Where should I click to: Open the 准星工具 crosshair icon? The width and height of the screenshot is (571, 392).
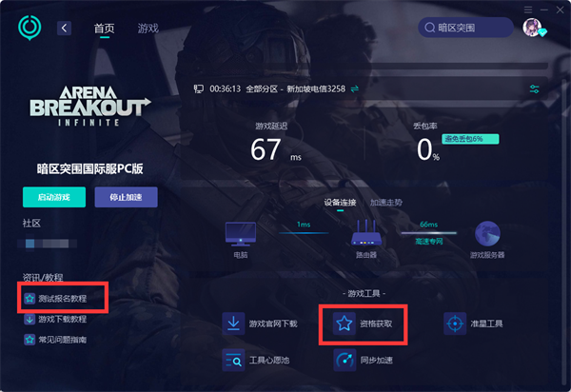[x=455, y=323]
